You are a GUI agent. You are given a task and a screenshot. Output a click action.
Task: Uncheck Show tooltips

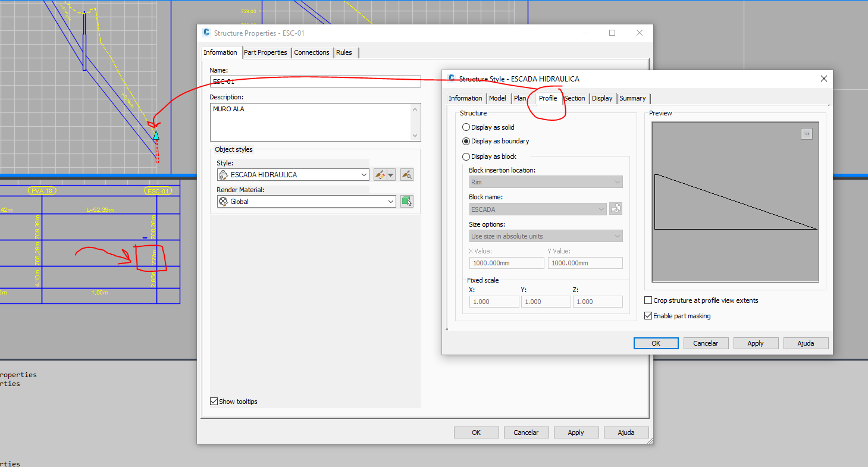pyautogui.click(x=214, y=401)
